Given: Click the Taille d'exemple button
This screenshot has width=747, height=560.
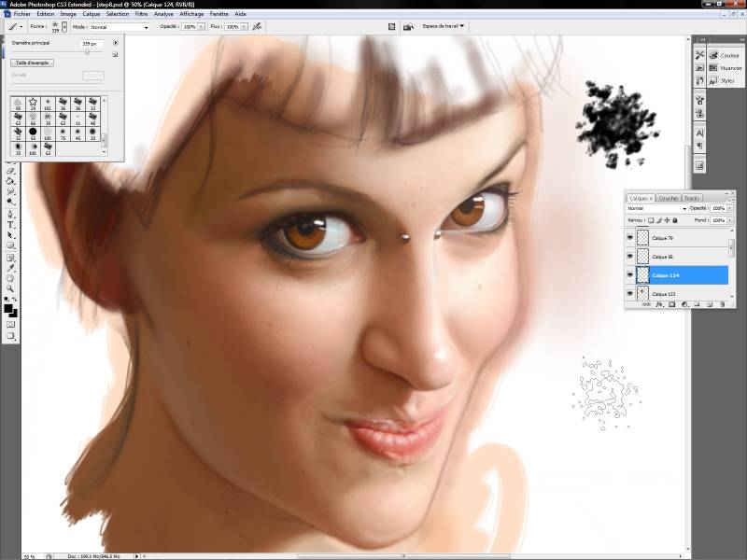Looking at the screenshot, I should click(x=33, y=63).
